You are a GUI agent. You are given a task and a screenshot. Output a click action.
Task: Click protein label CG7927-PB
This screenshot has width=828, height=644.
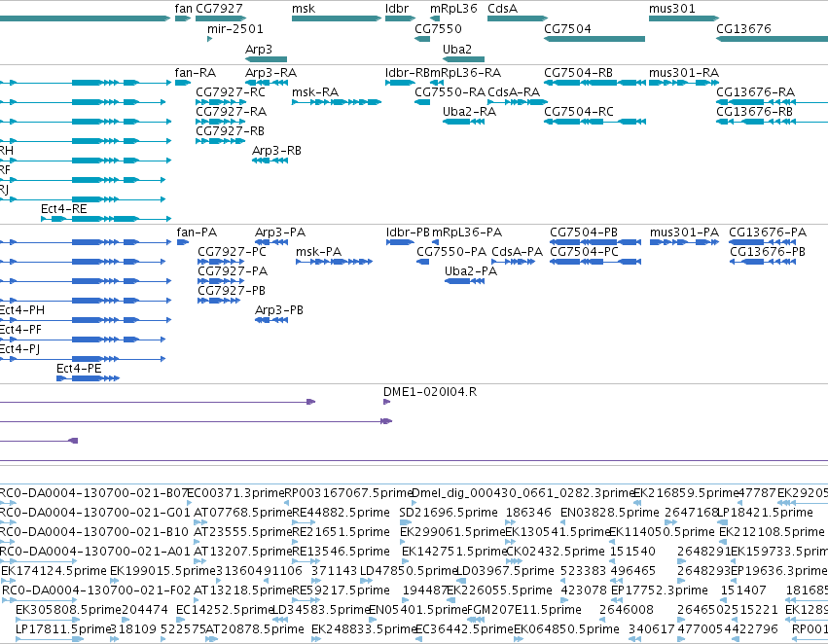click(232, 290)
